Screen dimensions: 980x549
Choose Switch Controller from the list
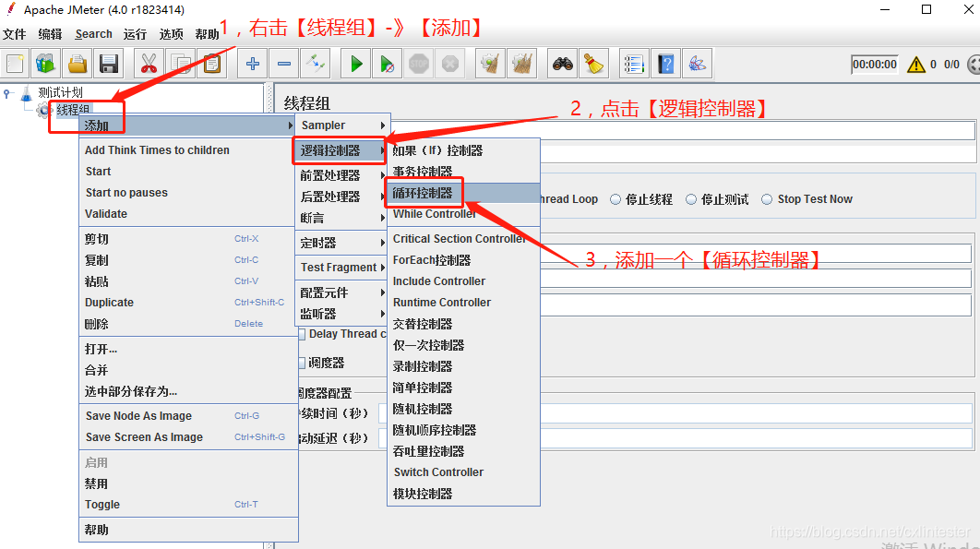click(463, 472)
